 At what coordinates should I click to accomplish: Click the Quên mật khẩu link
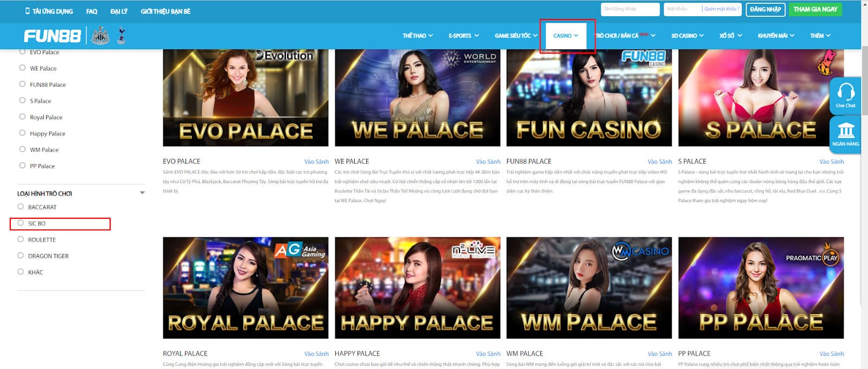[722, 9]
